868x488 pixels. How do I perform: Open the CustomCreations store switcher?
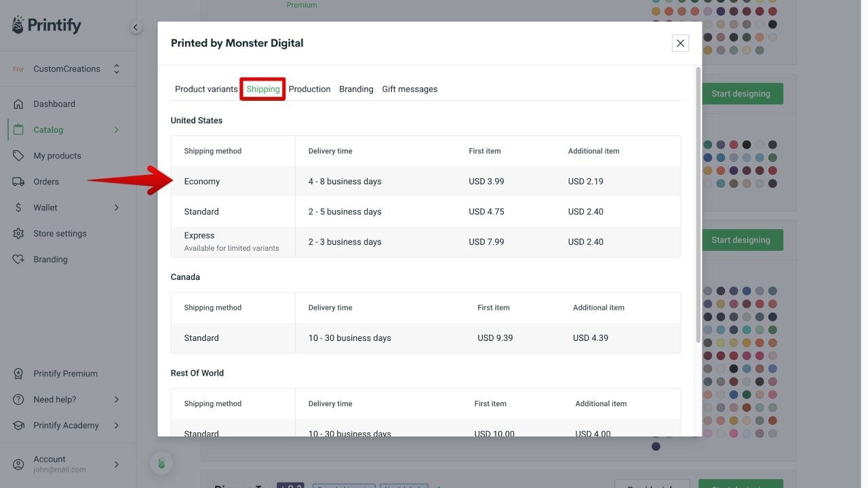point(66,69)
